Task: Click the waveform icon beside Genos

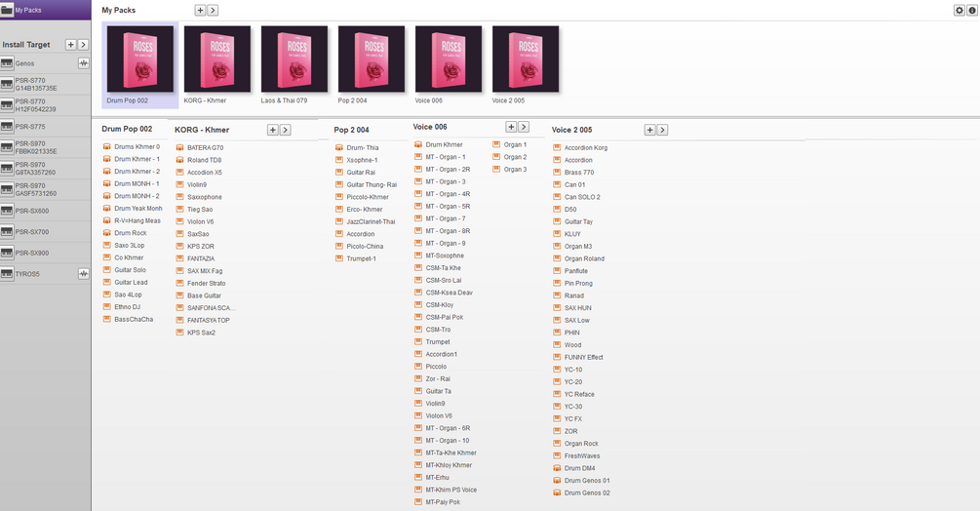Action: tap(83, 63)
